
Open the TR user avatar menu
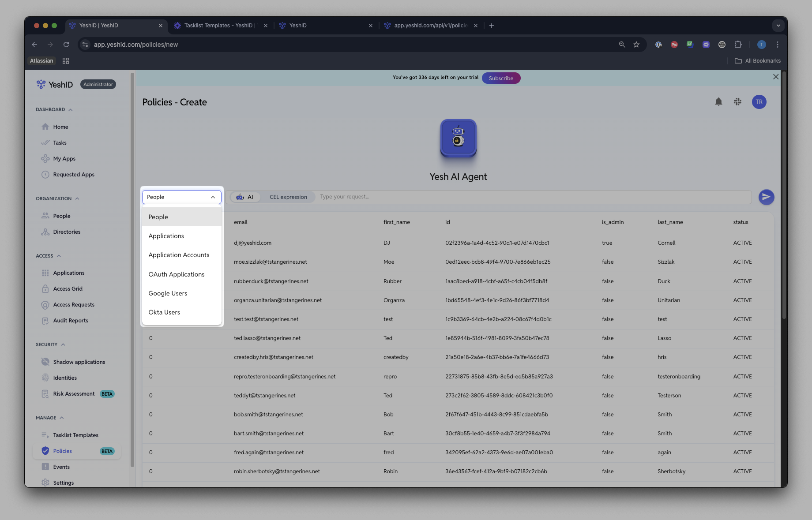coord(759,102)
